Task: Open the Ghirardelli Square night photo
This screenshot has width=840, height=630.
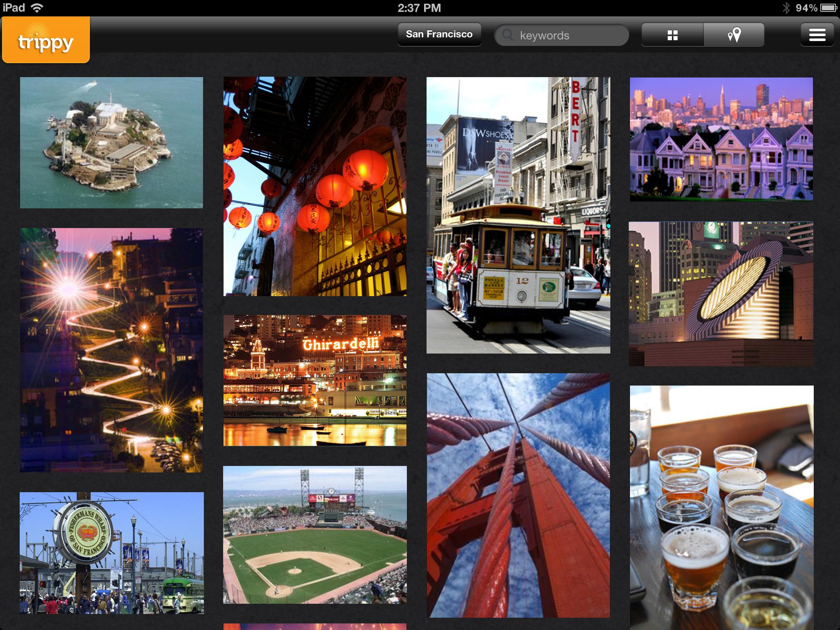Action: pos(315,380)
